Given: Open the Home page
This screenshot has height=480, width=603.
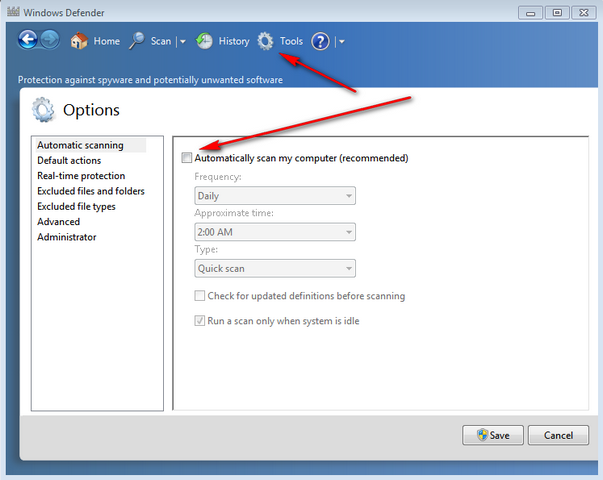Looking at the screenshot, I should pos(107,41).
